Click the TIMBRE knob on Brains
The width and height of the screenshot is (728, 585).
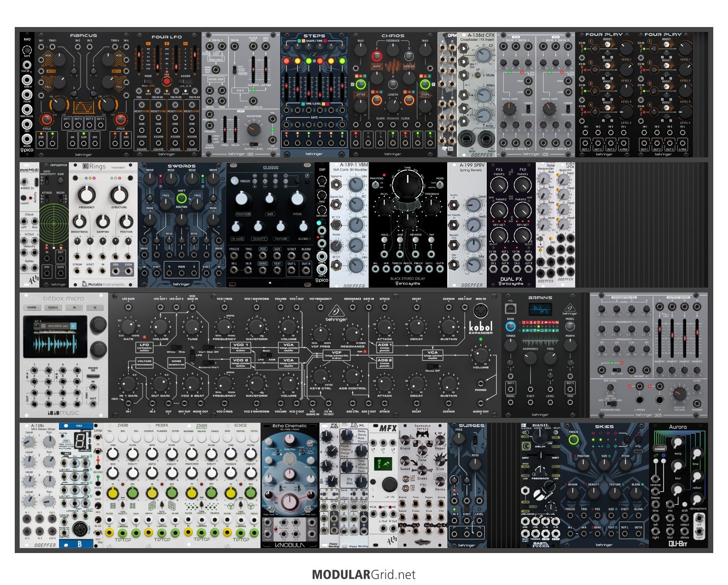pos(511,345)
